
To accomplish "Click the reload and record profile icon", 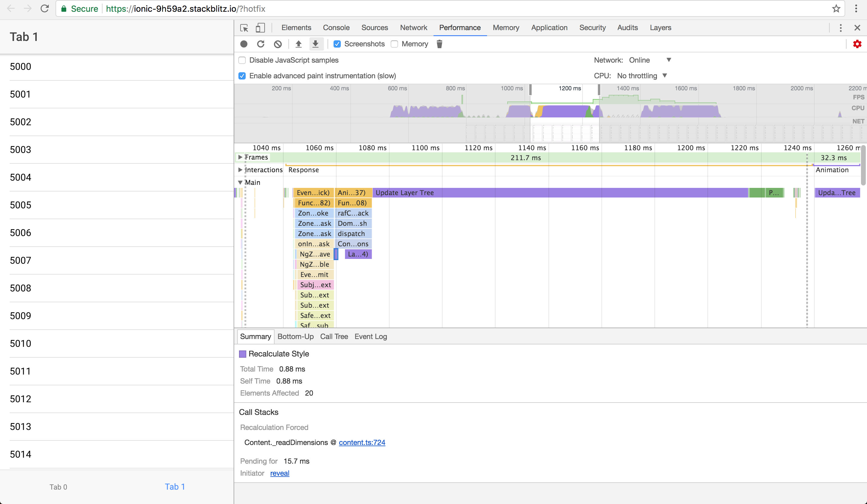I will tap(261, 44).
